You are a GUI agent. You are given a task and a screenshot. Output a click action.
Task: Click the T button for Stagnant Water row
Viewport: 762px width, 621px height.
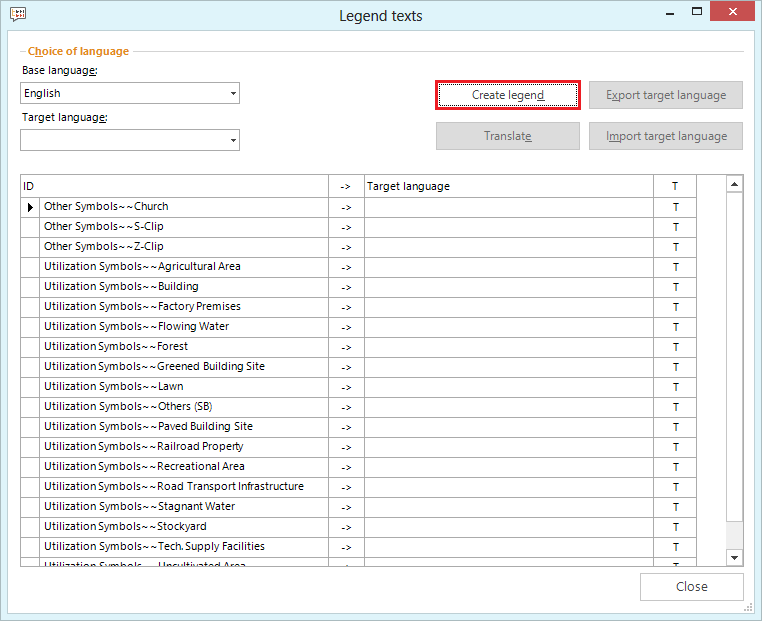(x=675, y=507)
